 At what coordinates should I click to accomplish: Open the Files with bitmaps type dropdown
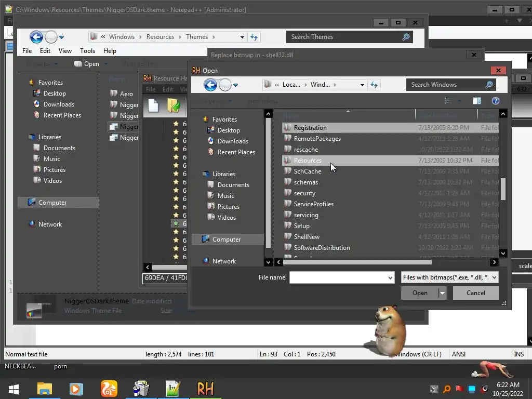[495, 277]
